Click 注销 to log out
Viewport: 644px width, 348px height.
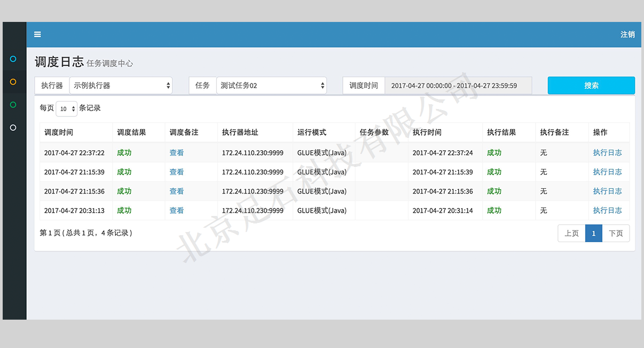tap(627, 35)
